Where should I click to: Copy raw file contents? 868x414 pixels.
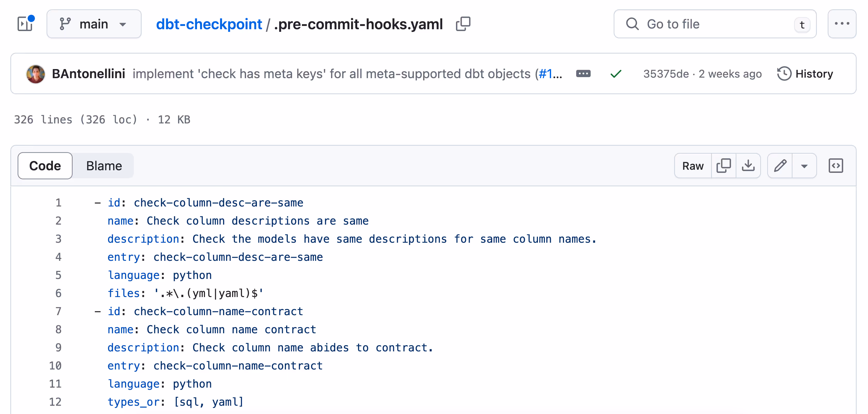pos(724,166)
